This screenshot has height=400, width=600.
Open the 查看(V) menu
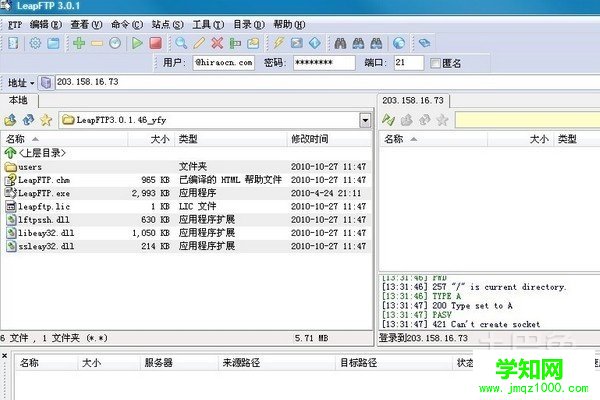click(x=86, y=25)
